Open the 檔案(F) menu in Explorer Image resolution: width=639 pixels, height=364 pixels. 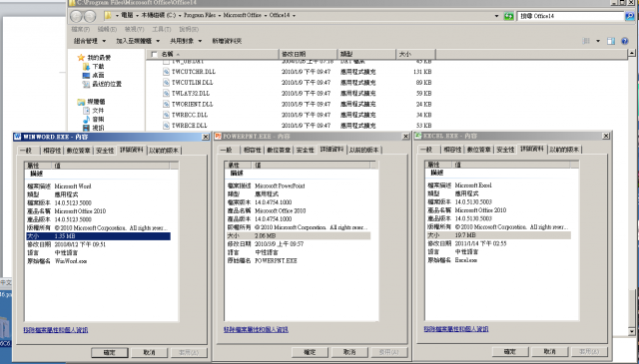(80, 29)
